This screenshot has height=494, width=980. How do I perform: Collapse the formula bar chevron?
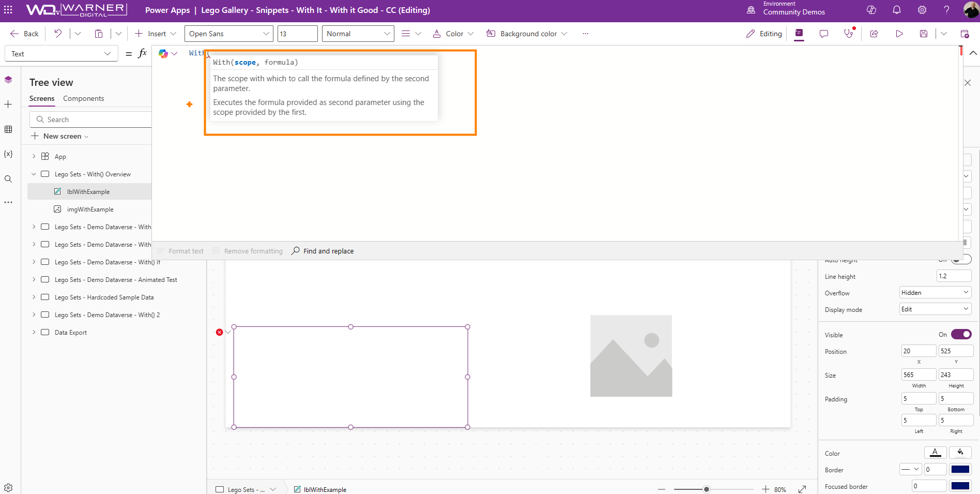[973, 53]
